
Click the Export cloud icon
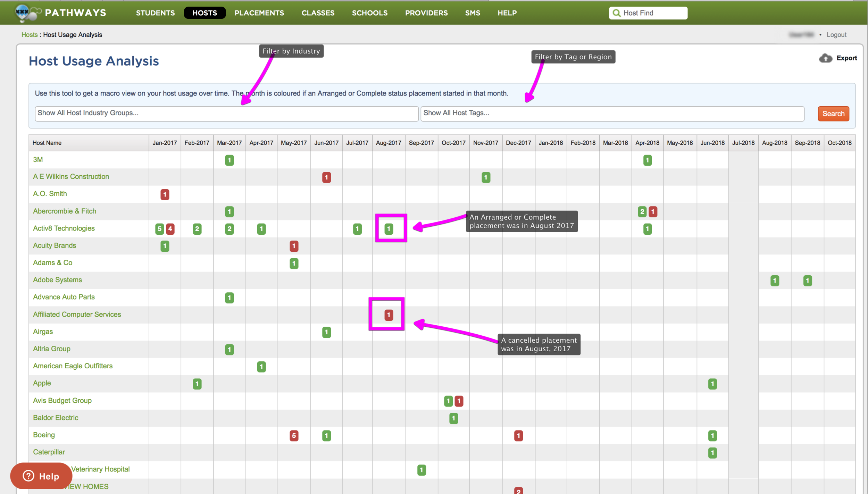click(825, 58)
